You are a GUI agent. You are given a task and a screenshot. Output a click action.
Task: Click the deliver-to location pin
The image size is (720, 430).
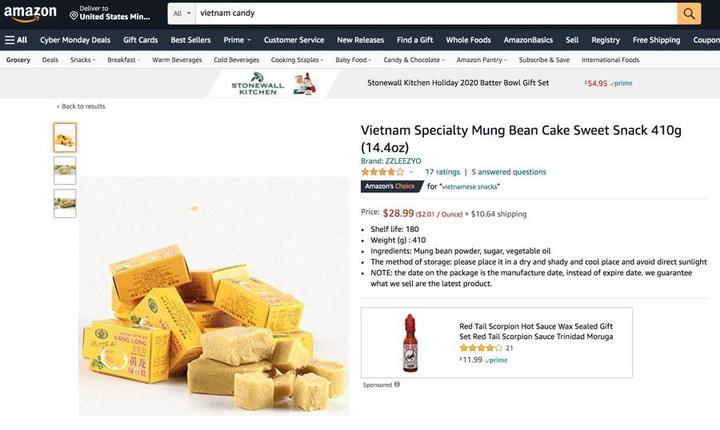74,14
